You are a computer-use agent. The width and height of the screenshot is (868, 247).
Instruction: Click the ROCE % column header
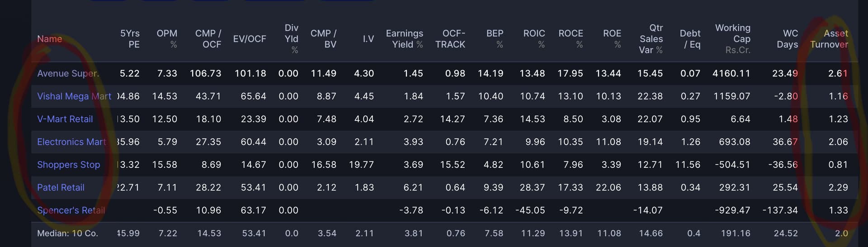pyautogui.click(x=571, y=39)
